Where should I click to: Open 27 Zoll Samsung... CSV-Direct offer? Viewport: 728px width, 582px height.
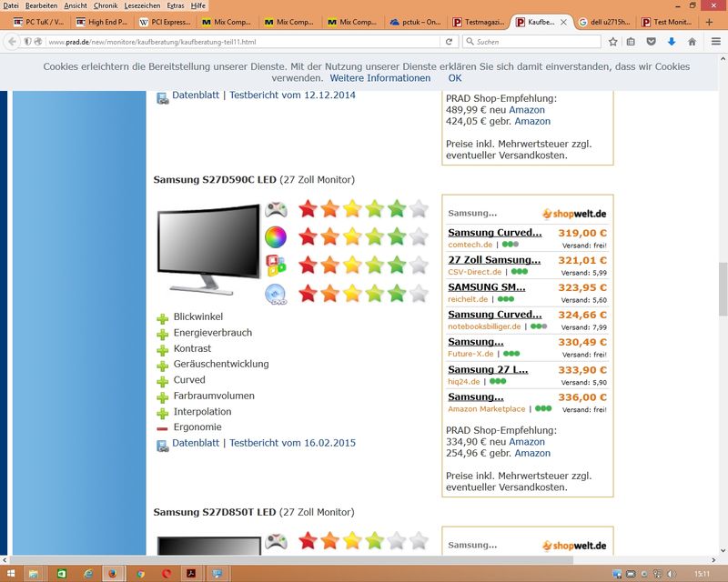[x=494, y=260]
